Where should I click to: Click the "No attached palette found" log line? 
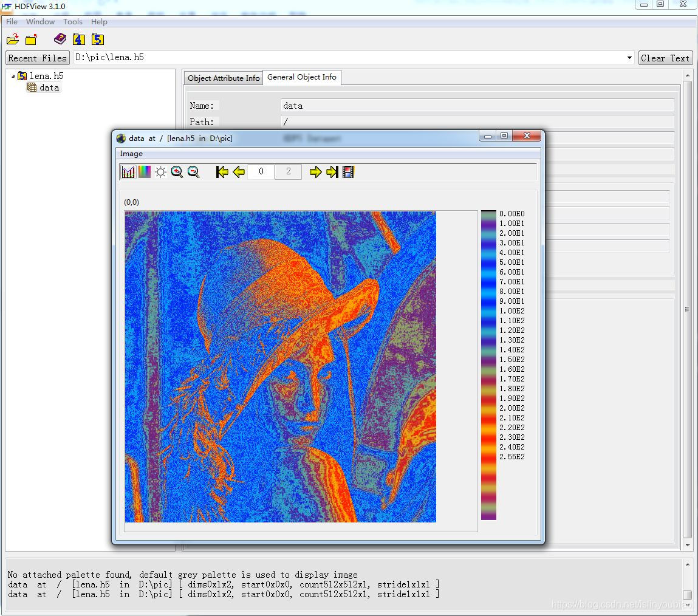click(182, 575)
